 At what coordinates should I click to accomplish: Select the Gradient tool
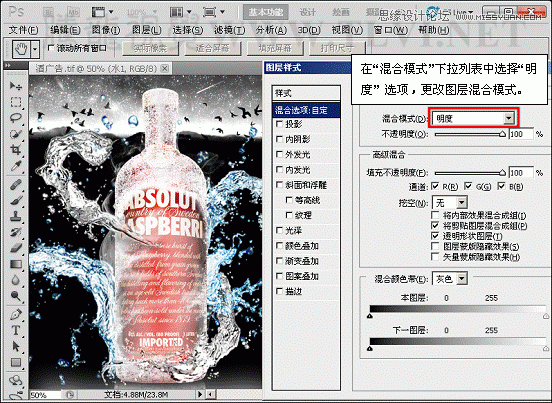(x=15, y=264)
